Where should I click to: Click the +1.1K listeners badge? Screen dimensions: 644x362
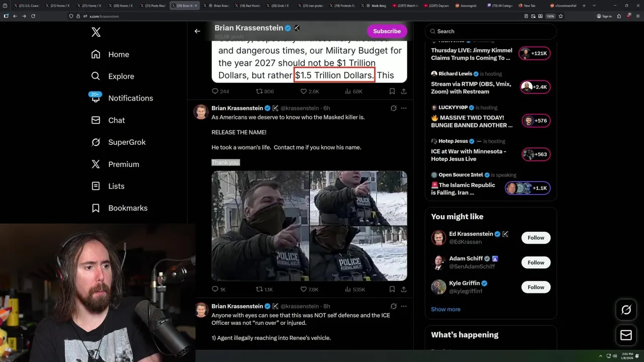click(x=528, y=188)
